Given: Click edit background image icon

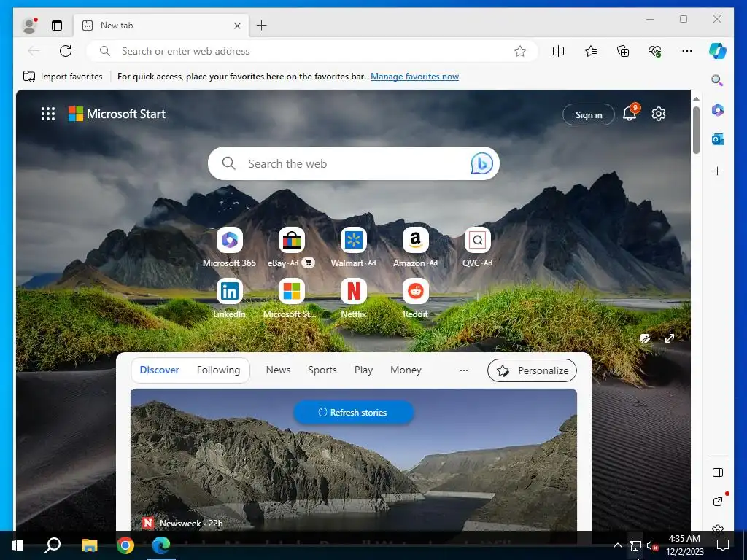Looking at the screenshot, I should coord(645,338).
